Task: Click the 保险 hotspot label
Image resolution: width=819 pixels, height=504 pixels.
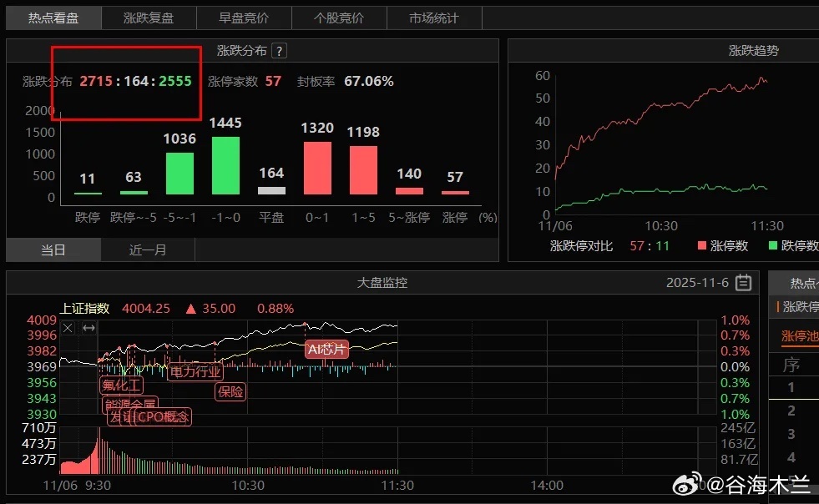Action: tap(230, 391)
